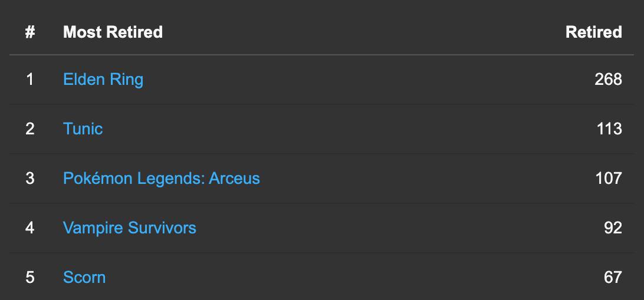This screenshot has width=644, height=300.
Task: Select the retired count 107
Action: [609, 178]
